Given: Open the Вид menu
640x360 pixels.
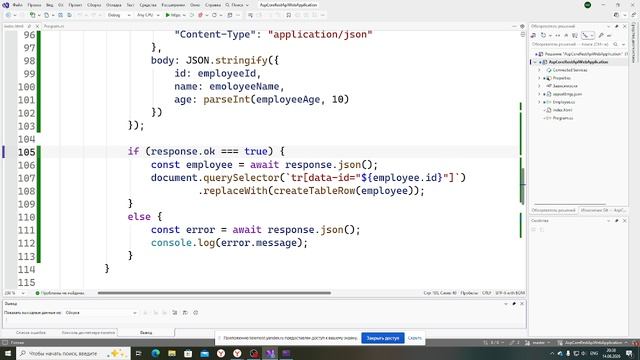Looking at the screenshot, I should tap(49, 5).
